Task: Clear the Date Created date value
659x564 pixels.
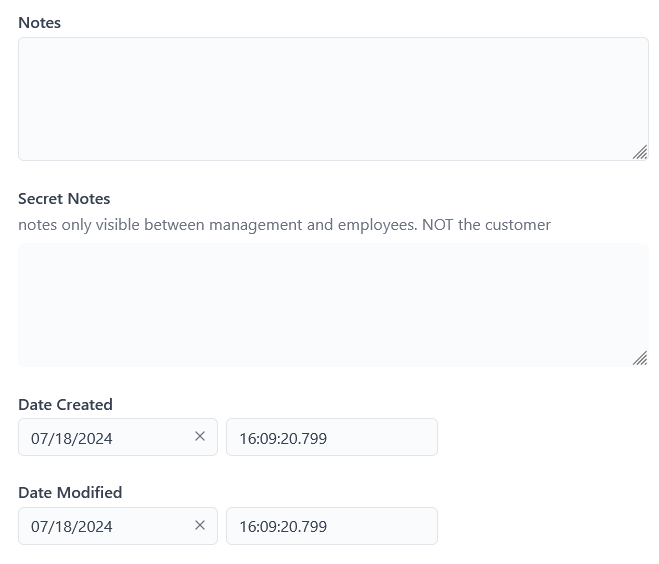Action: [x=200, y=437]
